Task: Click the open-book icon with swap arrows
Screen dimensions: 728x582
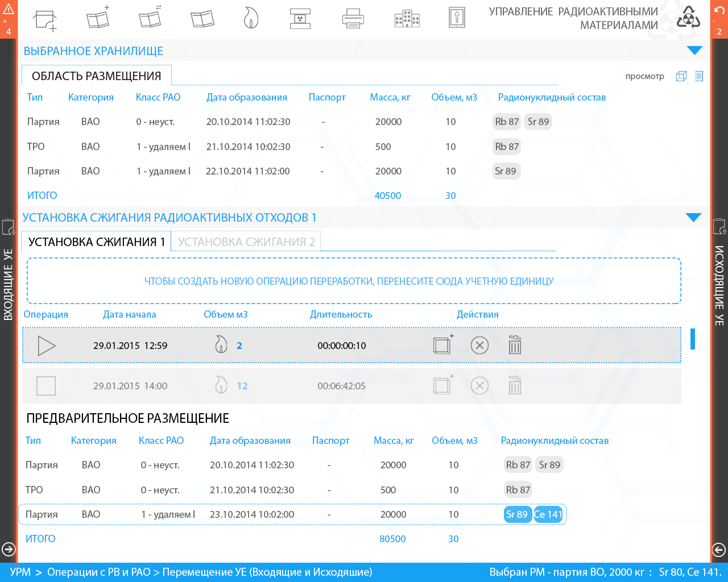Action: tap(150, 18)
